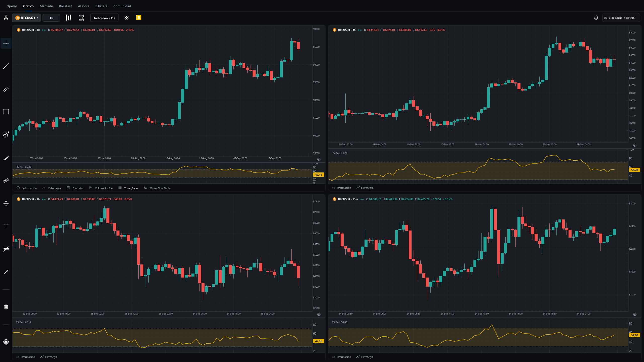Screen dimensions: 644x362
Task: Click the RSI 14 label in 1h chart
Action: click(23, 322)
